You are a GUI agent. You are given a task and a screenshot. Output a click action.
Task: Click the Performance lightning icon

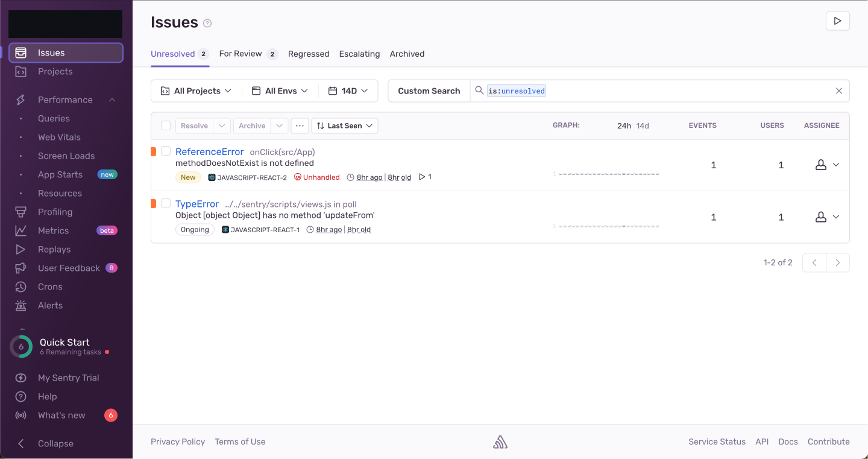20,100
